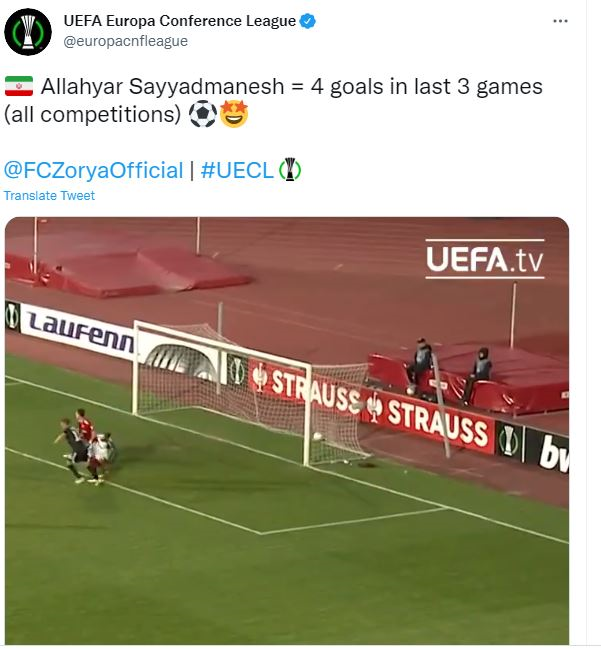This screenshot has height=649, width=601.
Task: Open the @europacnfleague handle
Action: 125,41
